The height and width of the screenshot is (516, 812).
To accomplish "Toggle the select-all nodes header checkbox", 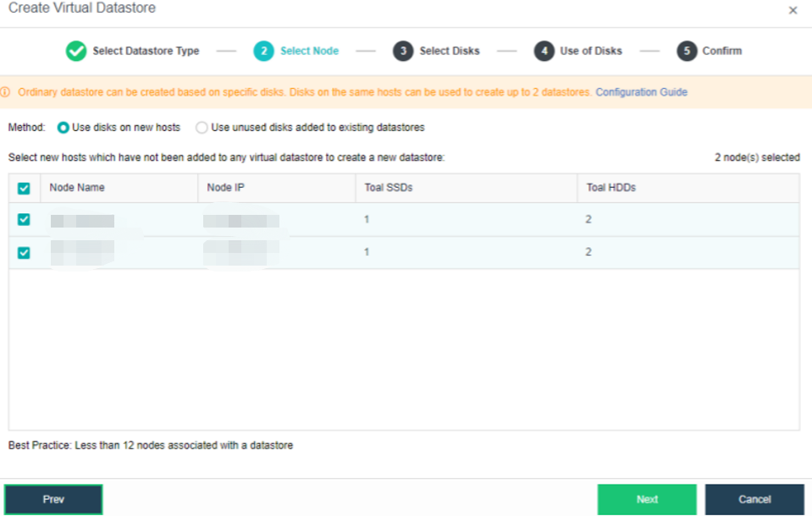I will pyautogui.click(x=24, y=188).
